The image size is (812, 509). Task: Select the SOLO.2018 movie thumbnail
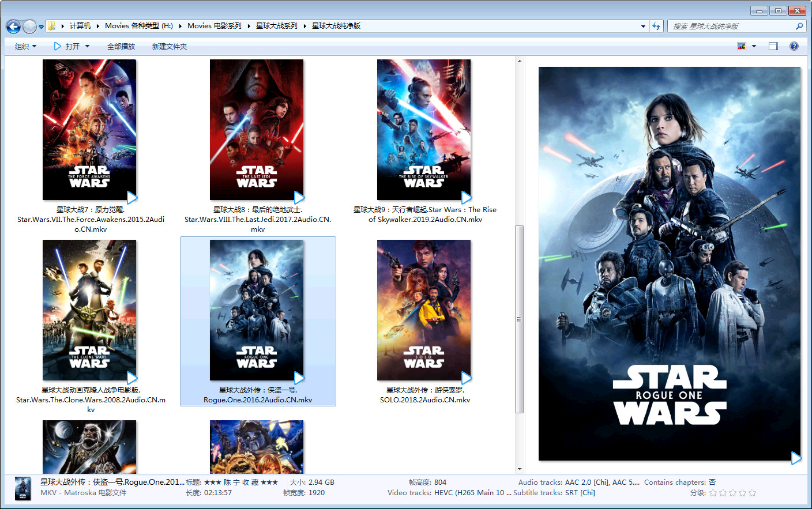click(424, 310)
